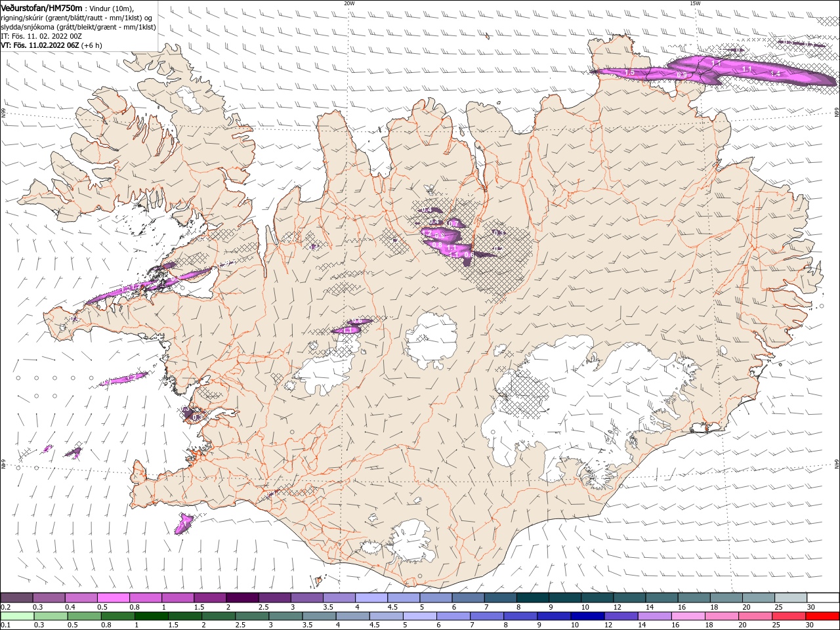This screenshot has height=630, width=840.
Task: Click the '0.4' snowfall value in north Iceland
Action: point(427,210)
